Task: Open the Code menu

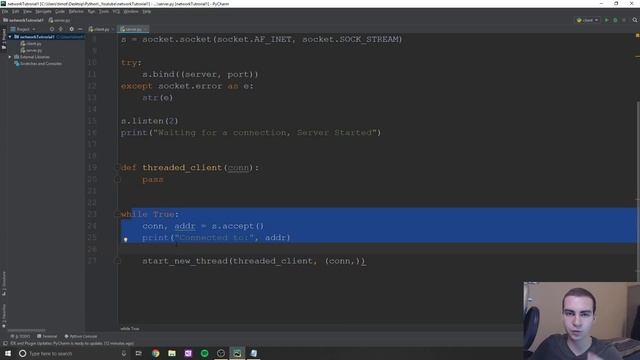Action: pyautogui.click(x=60, y=11)
